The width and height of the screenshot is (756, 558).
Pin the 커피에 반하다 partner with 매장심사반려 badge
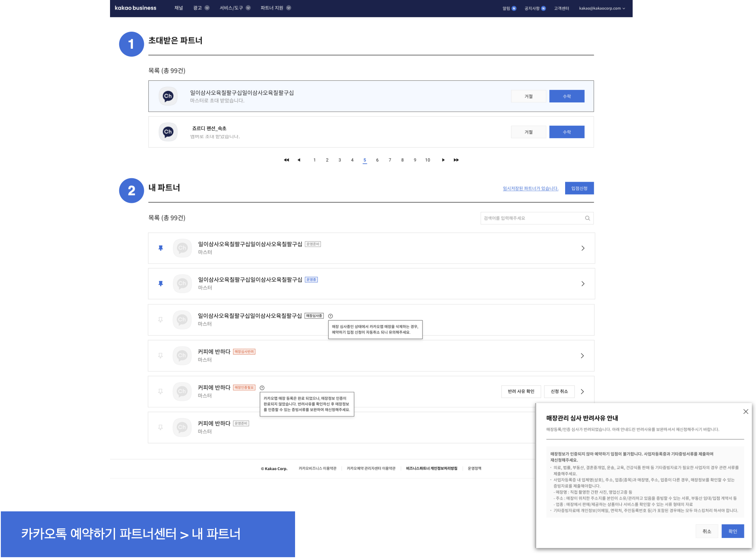tap(160, 356)
